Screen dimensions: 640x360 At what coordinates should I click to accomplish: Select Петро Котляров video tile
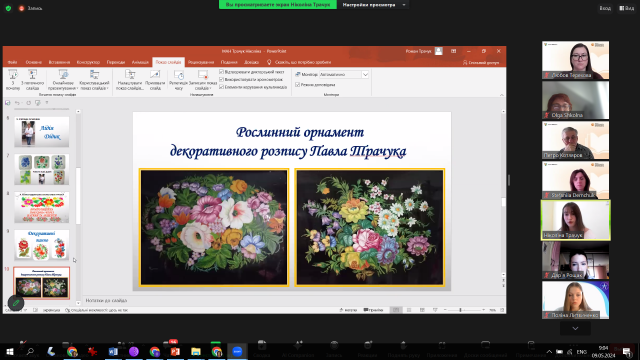pos(576,140)
